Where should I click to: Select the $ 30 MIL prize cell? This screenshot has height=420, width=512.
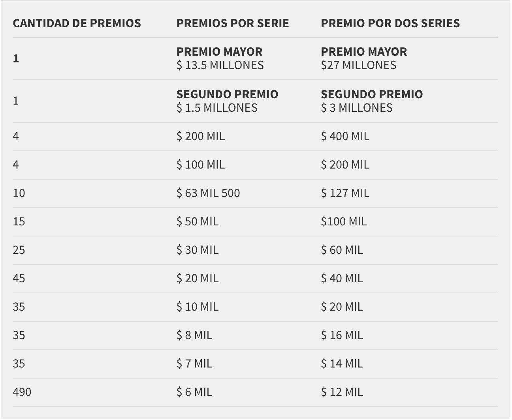click(197, 250)
